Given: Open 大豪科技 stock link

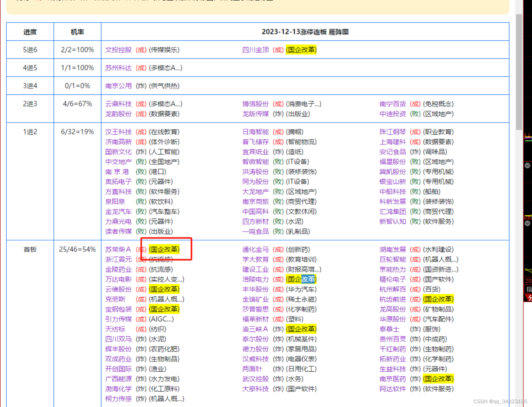Looking at the screenshot, I should pyautogui.click(x=256, y=389).
